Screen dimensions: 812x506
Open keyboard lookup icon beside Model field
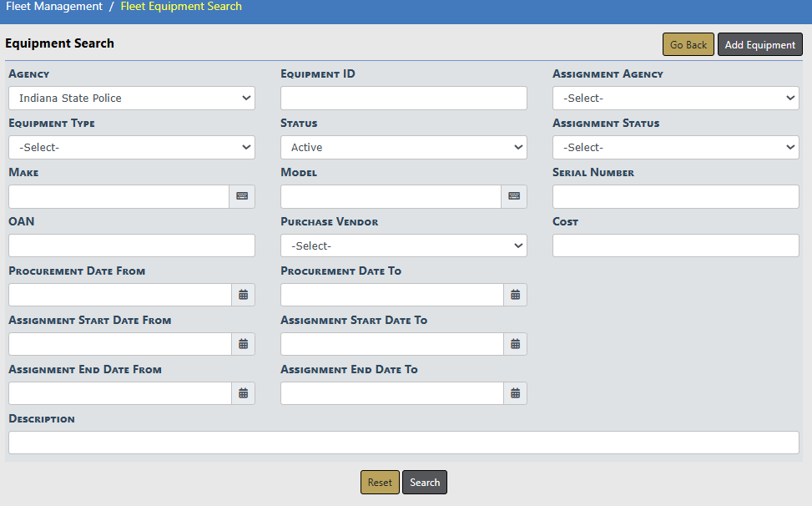[x=514, y=196]
